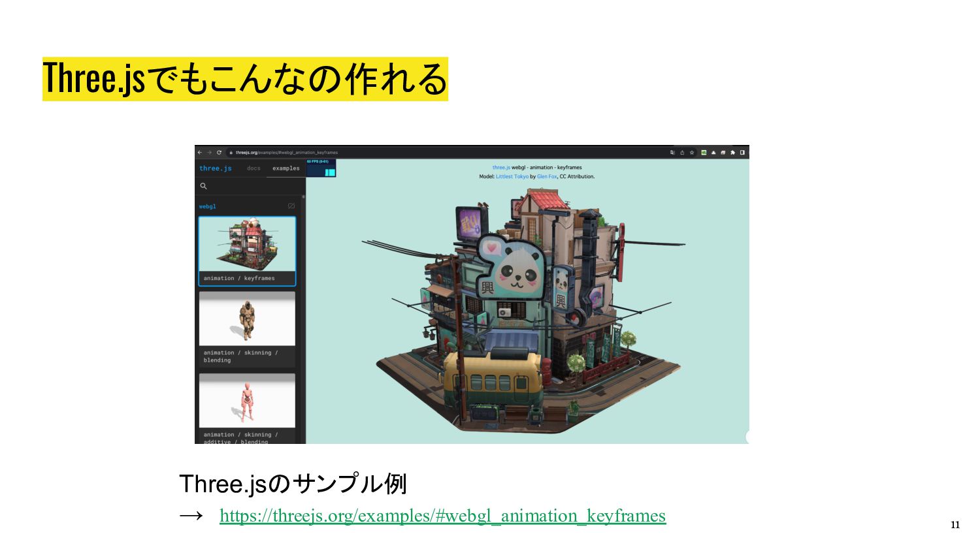Switch to the examples tab

[286, 168]
